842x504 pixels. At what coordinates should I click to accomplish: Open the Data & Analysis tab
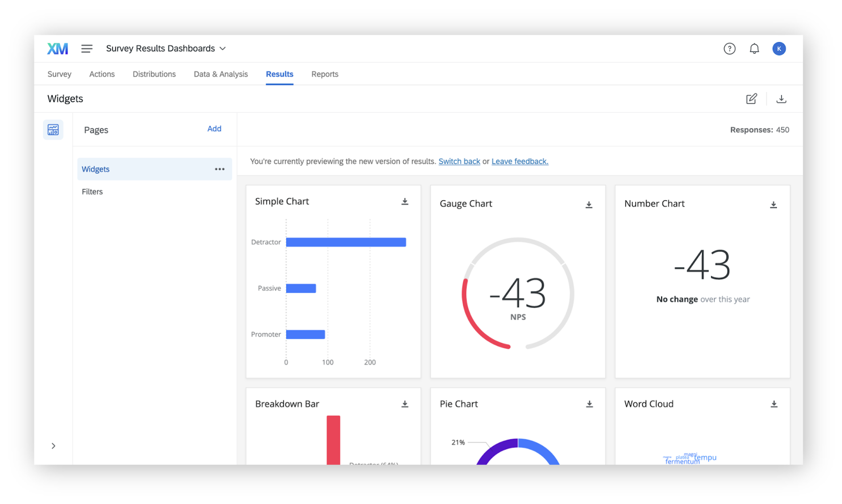click(x=221, y=74)
